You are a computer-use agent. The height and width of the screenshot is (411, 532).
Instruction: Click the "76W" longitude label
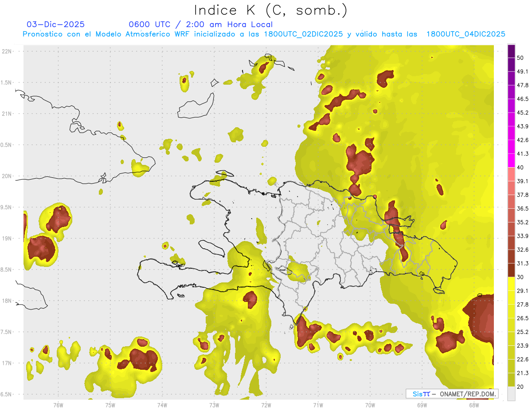pos(58,405)
